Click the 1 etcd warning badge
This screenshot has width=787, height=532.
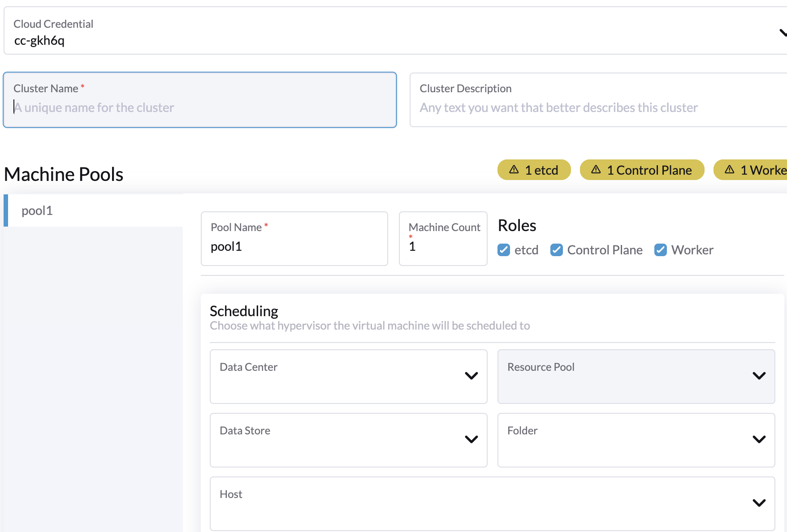(534, 170)
